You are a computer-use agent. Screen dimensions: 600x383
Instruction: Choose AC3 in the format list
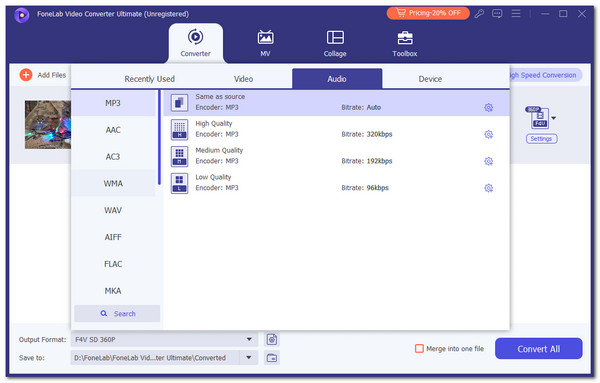pyautogui.click(x=113, y=156)
